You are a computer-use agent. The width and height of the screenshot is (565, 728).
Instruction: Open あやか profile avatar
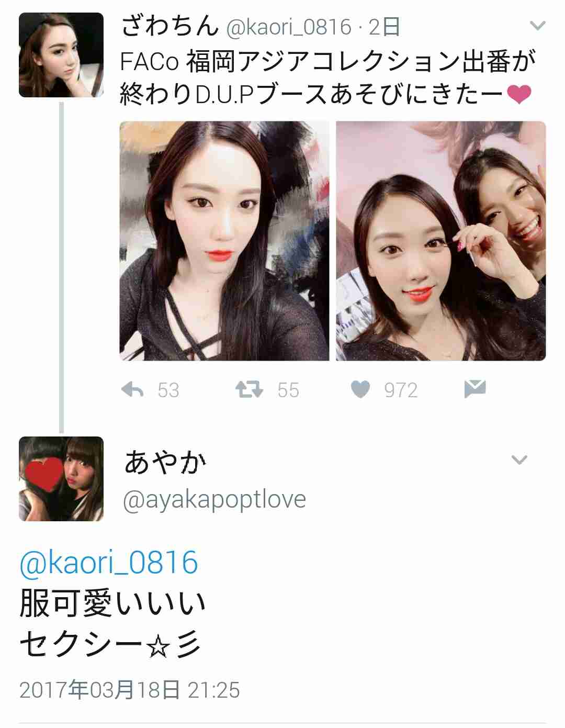coord(61,479)
